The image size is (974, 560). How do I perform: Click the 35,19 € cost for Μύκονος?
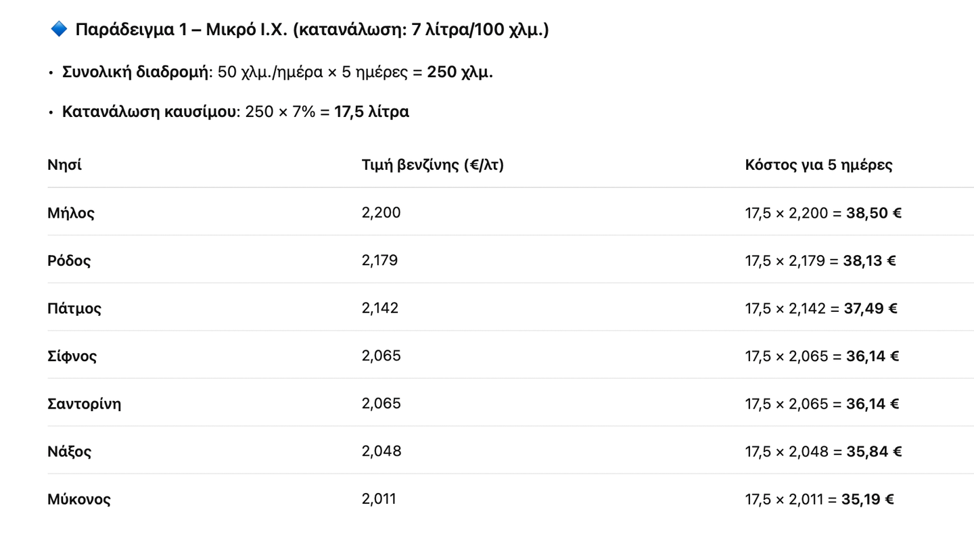click(868, 500)
